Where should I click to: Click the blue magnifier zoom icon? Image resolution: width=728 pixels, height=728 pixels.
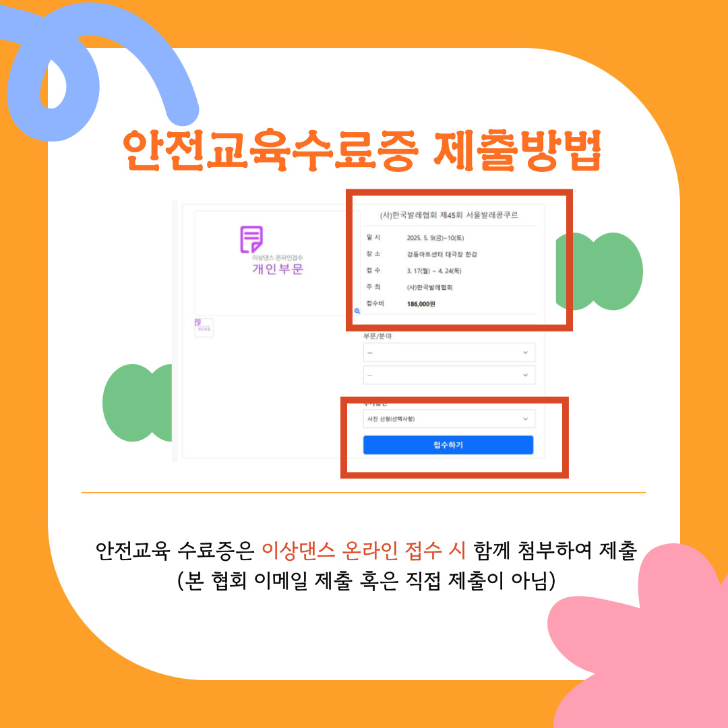click(357, 311)
